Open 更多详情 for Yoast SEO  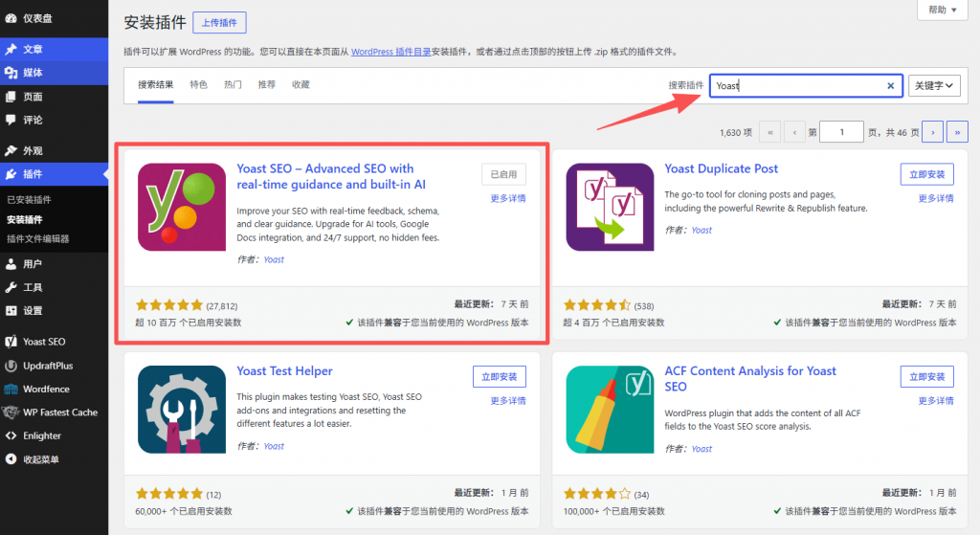(x=508, y=198)
